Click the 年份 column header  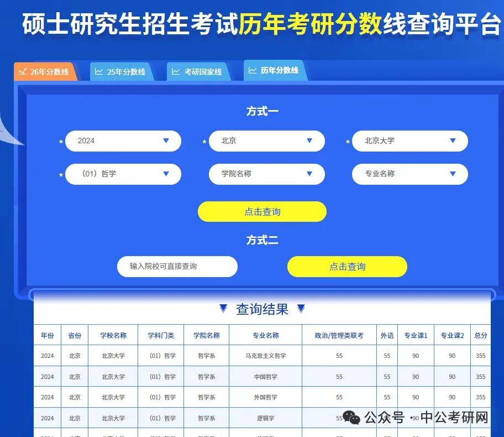[x=48, y=335]
